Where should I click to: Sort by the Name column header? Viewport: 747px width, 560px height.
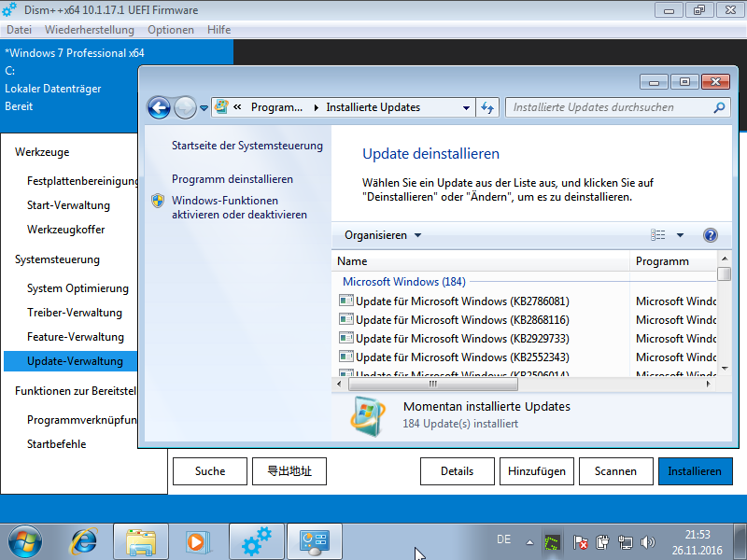point(480,261)
